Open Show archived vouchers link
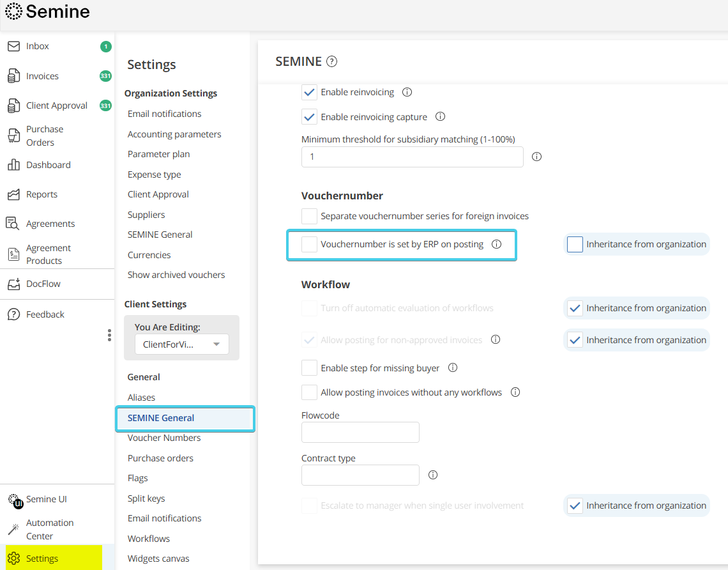Screen dimensions: 728x570 (176, 275)
